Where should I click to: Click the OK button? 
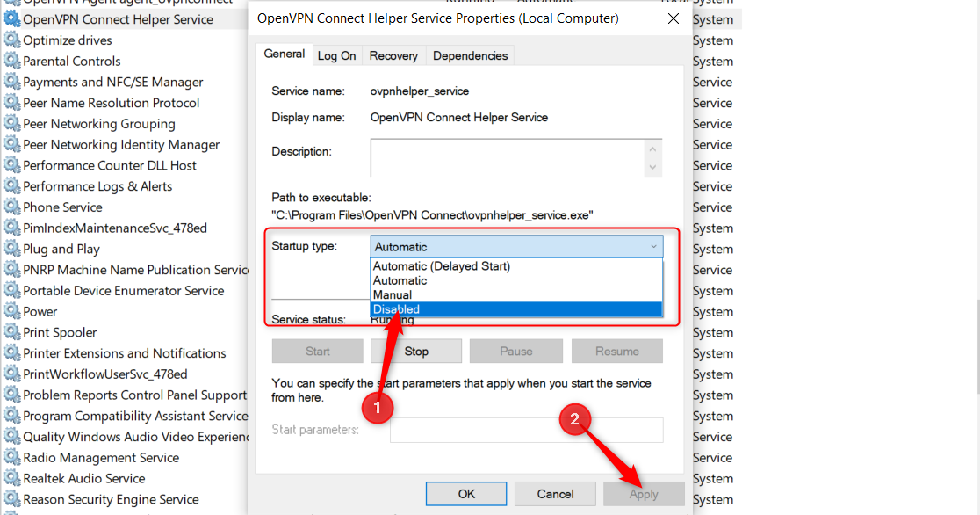(x=466, y=494)
